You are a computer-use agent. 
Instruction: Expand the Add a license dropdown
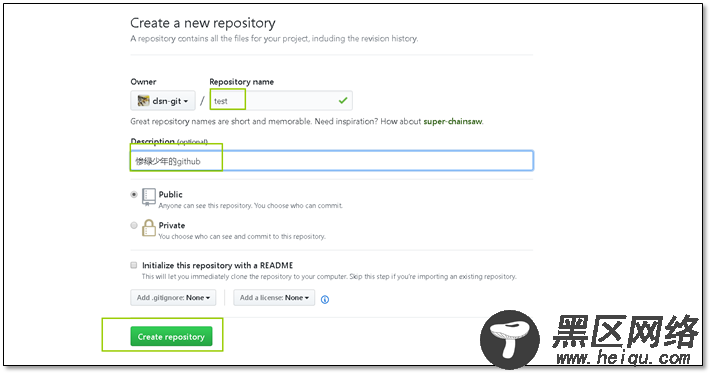point(274,297)
